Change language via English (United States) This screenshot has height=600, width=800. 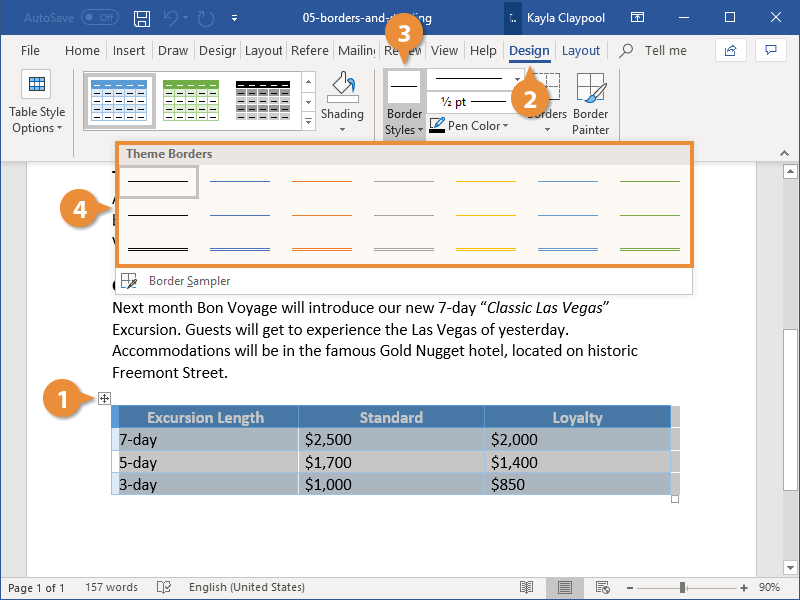[246, 587]
